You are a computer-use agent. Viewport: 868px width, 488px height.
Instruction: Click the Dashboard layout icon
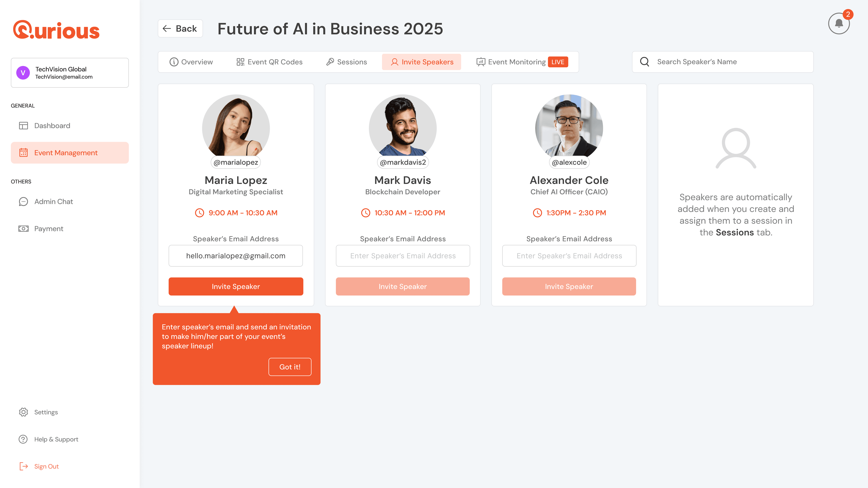click(x=23, y=126)
